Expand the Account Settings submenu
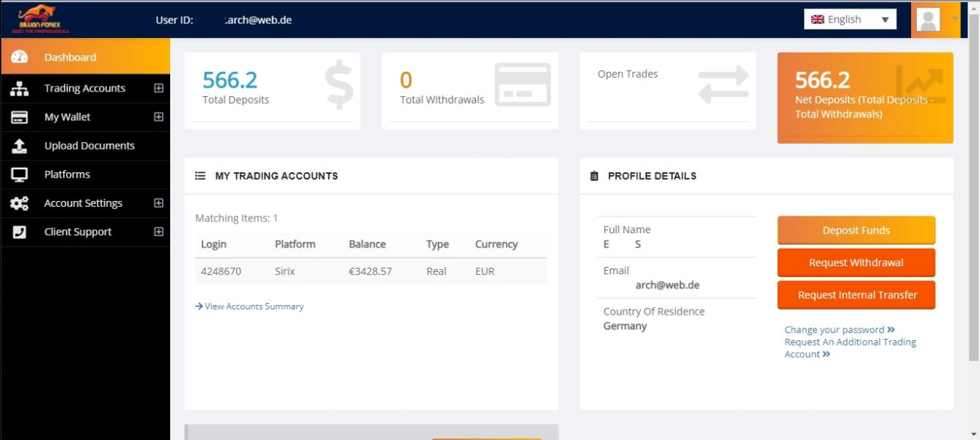Image resolution: width=980 pixels, height=440 pixels. pyautogui.click(x=158, y=203)
